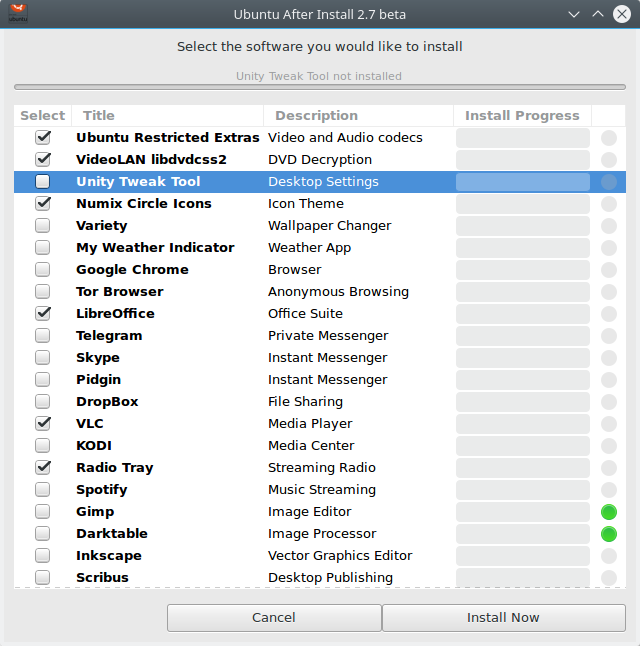Select the 'Wallpaper Changer' description
Screen dimensions: 640x646
click(x=329, y=226)
